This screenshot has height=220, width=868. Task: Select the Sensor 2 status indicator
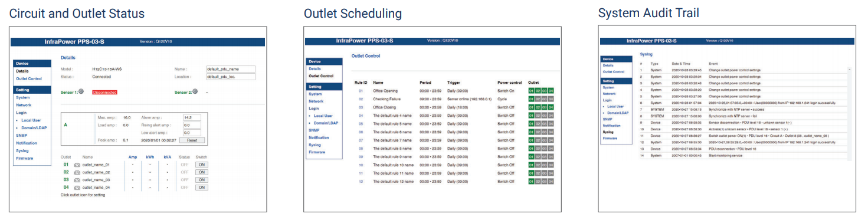195,91
